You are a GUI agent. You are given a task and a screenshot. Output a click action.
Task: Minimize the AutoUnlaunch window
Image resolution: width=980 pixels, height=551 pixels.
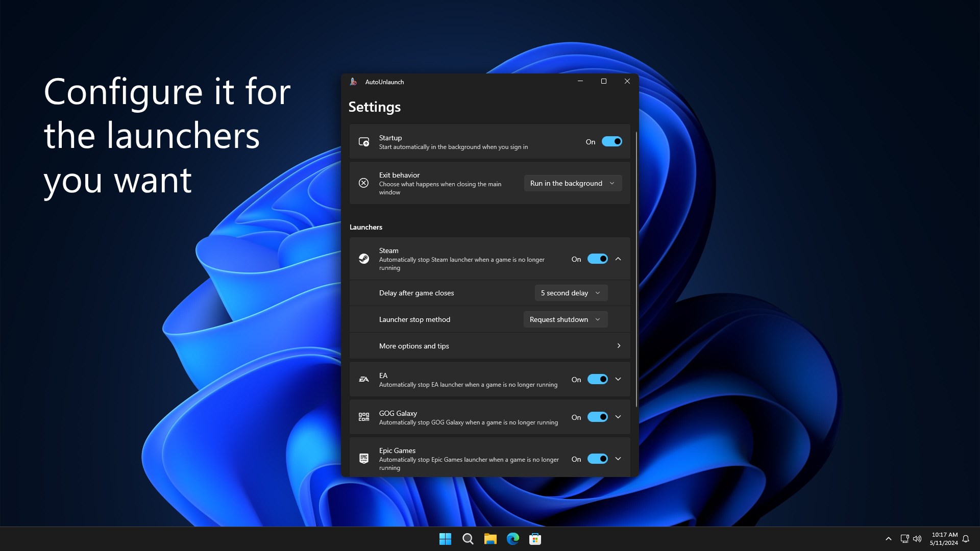[x=580, y=81]
